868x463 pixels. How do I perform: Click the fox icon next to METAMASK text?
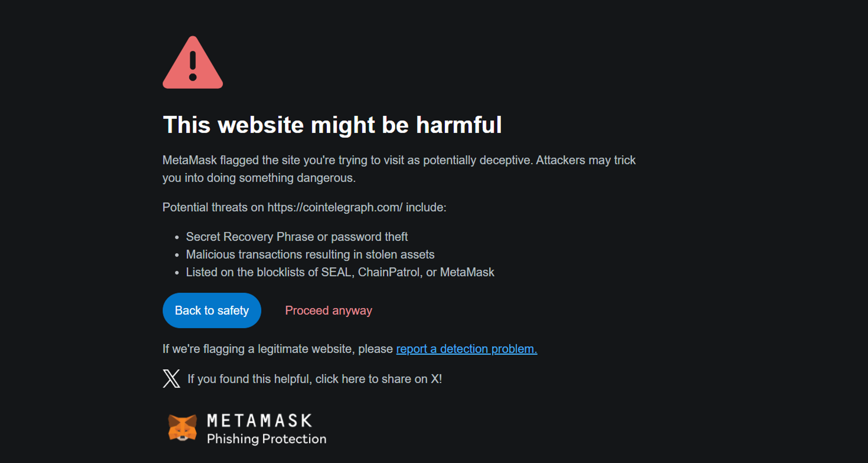183,428
